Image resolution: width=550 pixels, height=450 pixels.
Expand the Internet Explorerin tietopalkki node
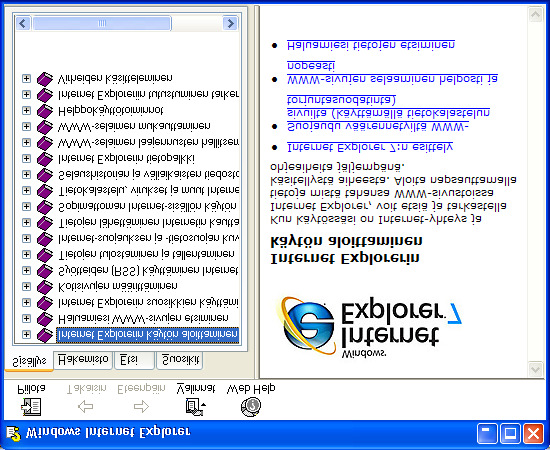[x=26, y=159]
